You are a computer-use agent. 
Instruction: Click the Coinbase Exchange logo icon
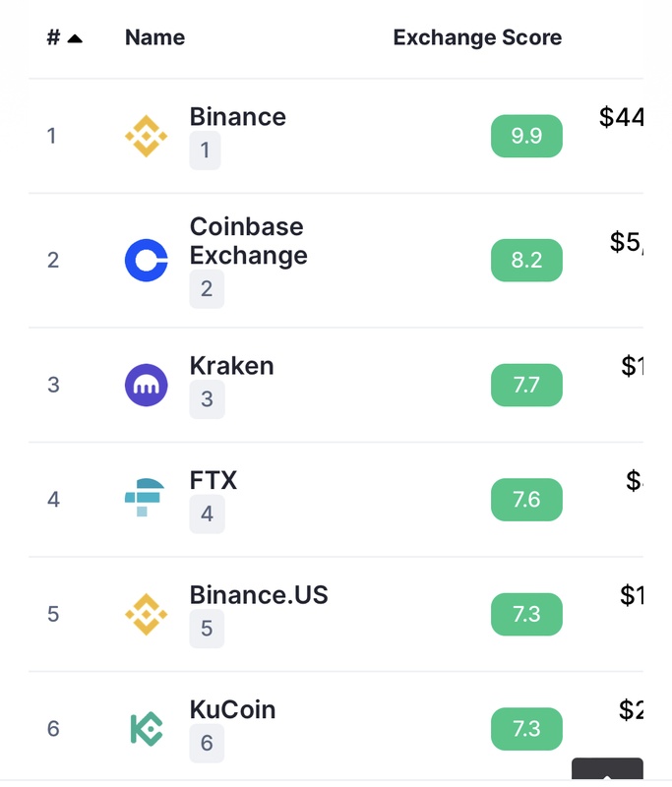(x=147, y=260)
